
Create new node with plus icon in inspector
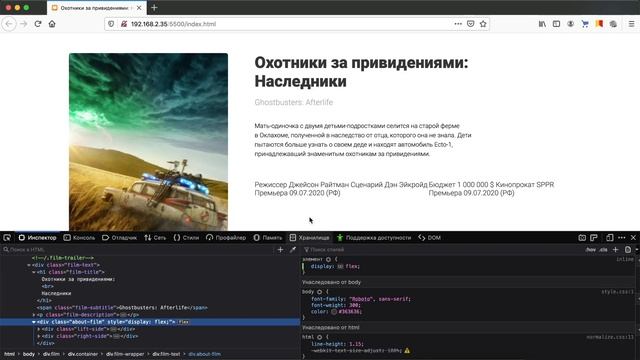(280, 249)
